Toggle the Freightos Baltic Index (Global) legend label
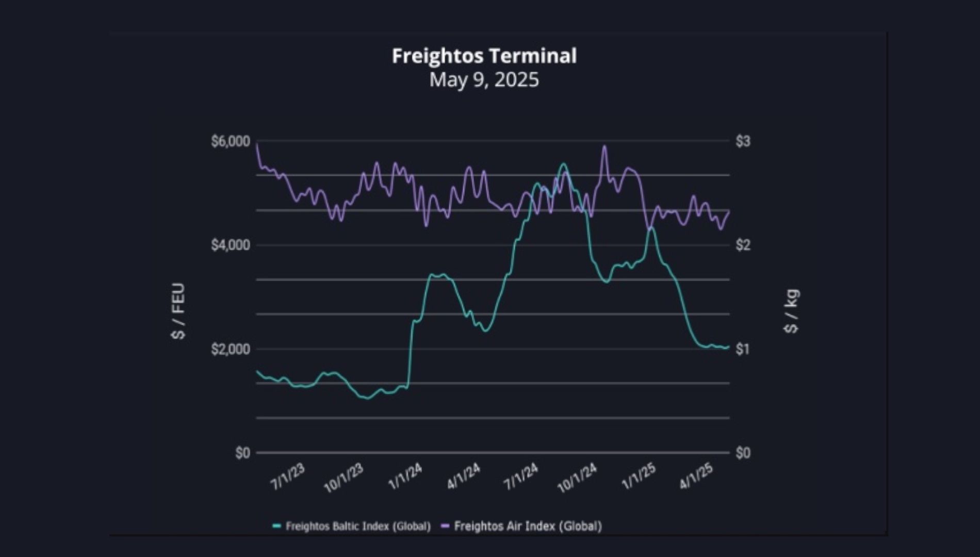Viewport: 980px width, 557px height. point(358,527)
